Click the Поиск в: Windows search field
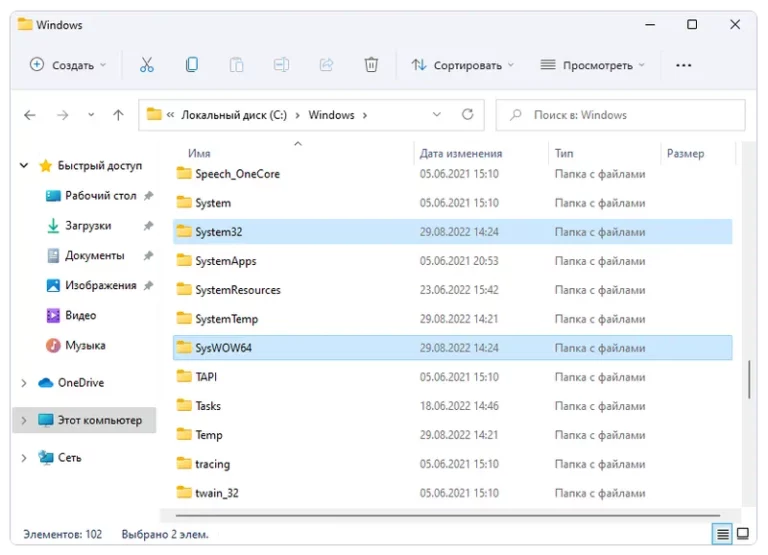 pos(621,115)
